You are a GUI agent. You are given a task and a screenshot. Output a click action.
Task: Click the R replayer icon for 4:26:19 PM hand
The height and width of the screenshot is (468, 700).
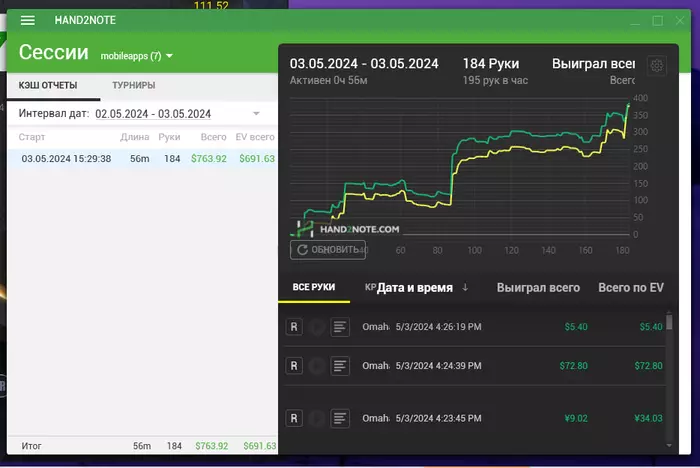[x=294, y=327]
